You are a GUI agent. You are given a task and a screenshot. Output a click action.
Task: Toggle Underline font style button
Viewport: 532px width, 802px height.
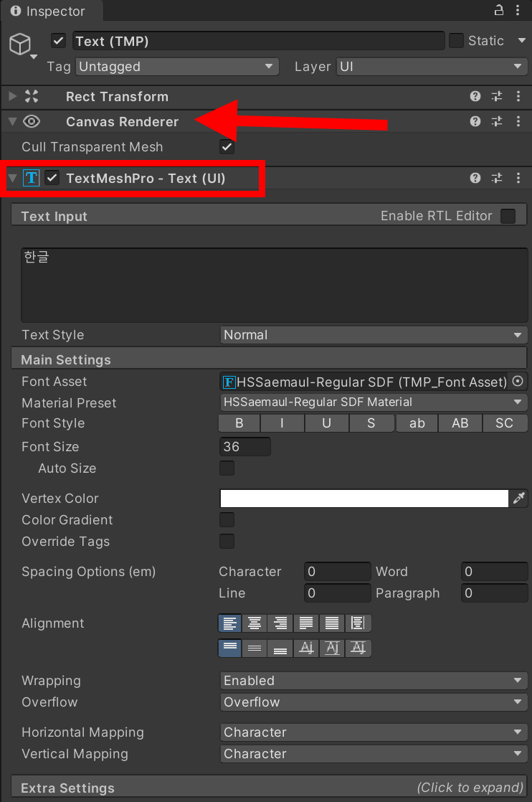coord(326,423)
